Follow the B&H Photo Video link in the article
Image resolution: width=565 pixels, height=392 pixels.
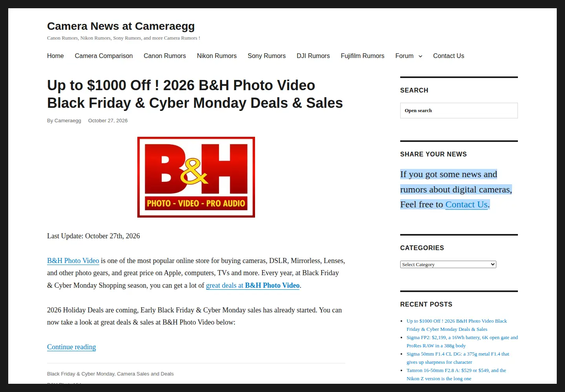pyautogui.click(x=73, y=261)
